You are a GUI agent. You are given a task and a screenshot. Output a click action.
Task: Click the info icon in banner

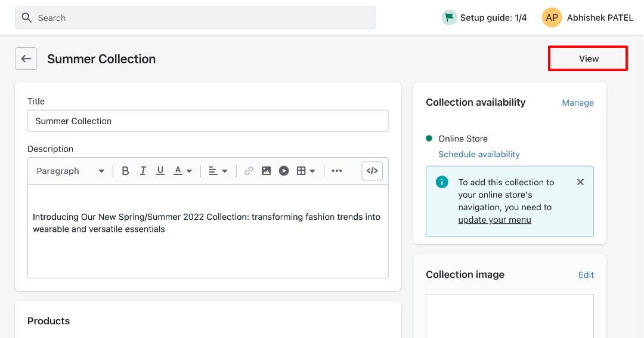442,182
